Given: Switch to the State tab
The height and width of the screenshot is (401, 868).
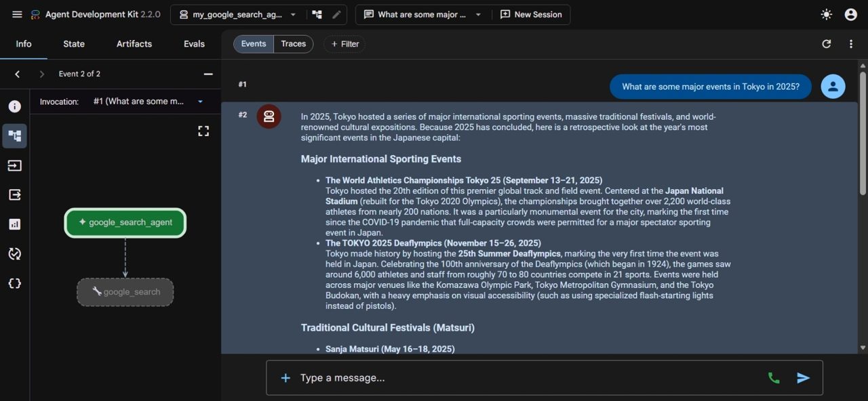Looking at the screenshot, I should (x=74, y=43).
